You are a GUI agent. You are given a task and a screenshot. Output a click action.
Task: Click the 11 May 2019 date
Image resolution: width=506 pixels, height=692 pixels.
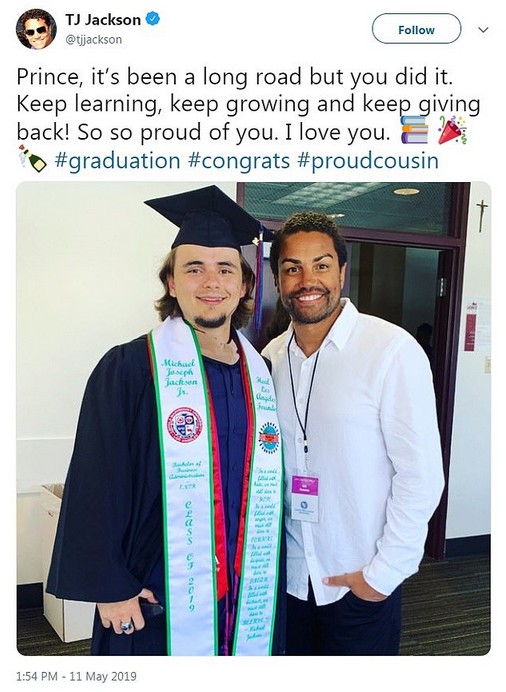pyautogui.click(x=103, y=676)
